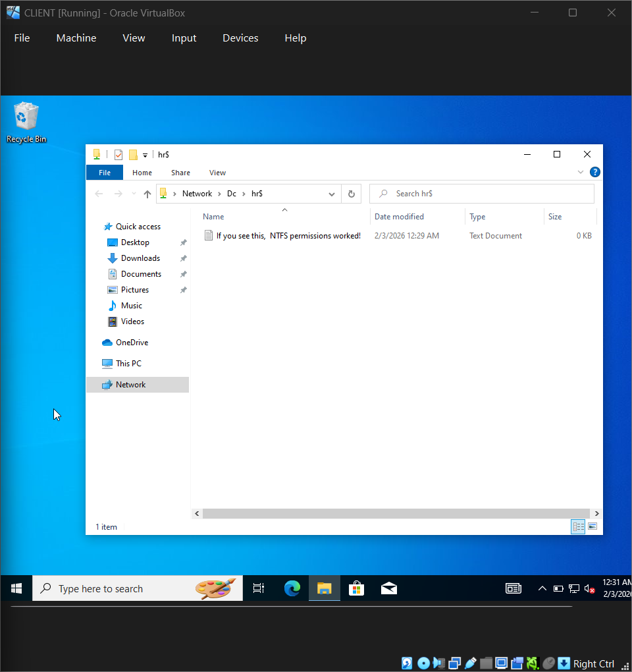Screen dimensions: 632x672
Task: Open the Explorer Share ribbon tab
Action: point(180,173)
